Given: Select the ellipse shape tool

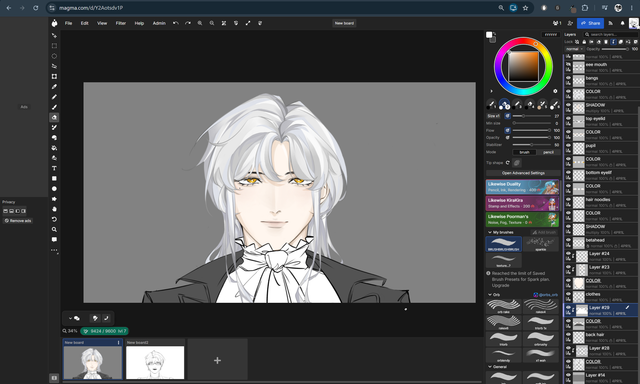Looking at the screenshot, I should [x=54, y=189].
